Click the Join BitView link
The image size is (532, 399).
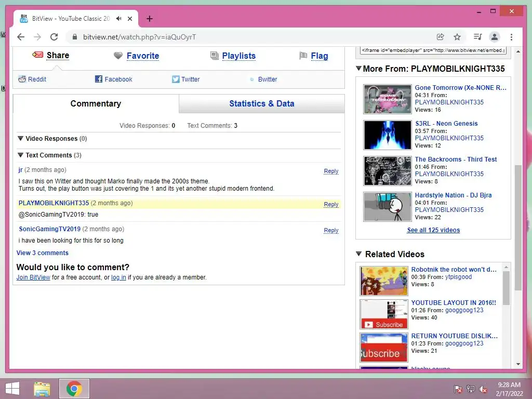(x=33, y=277)
